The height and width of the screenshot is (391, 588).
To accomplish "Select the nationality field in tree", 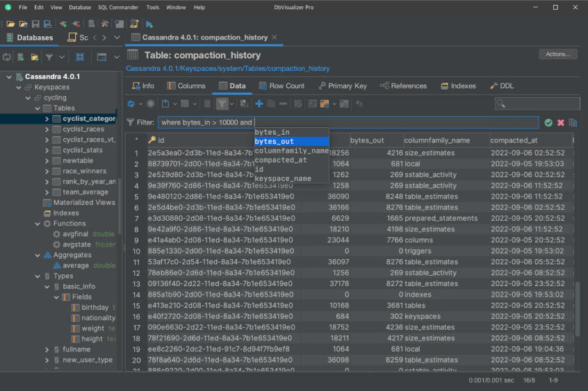I will (x=98, y=318).
